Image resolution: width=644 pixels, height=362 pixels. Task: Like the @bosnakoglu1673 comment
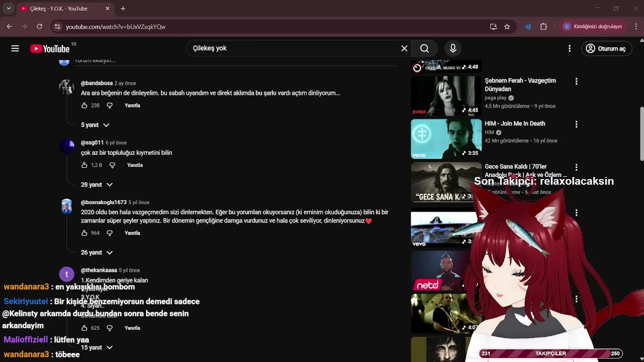85,233
